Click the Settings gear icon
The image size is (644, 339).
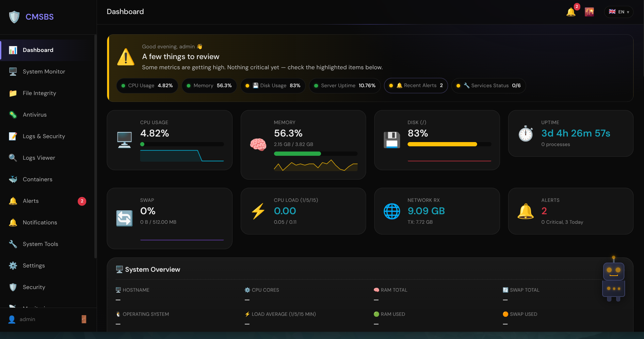coord(13,266)
